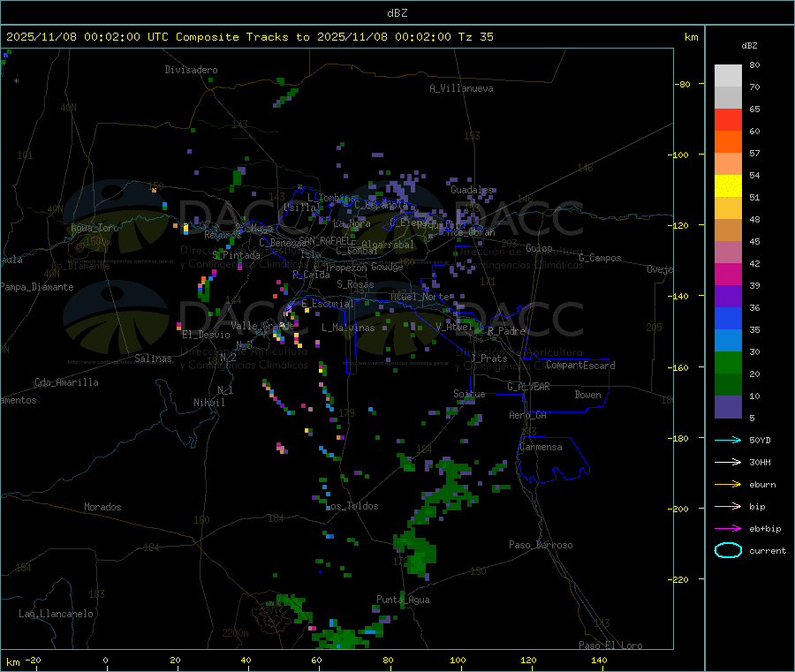Click the Punta_Agua place label
795x672 pixels.
pyautogui.click(x=403, y=600)
